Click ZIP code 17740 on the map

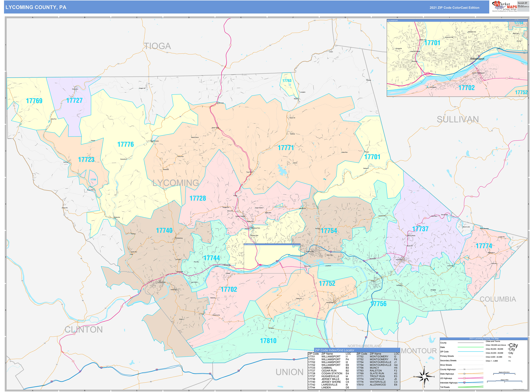tap(164, 230)
